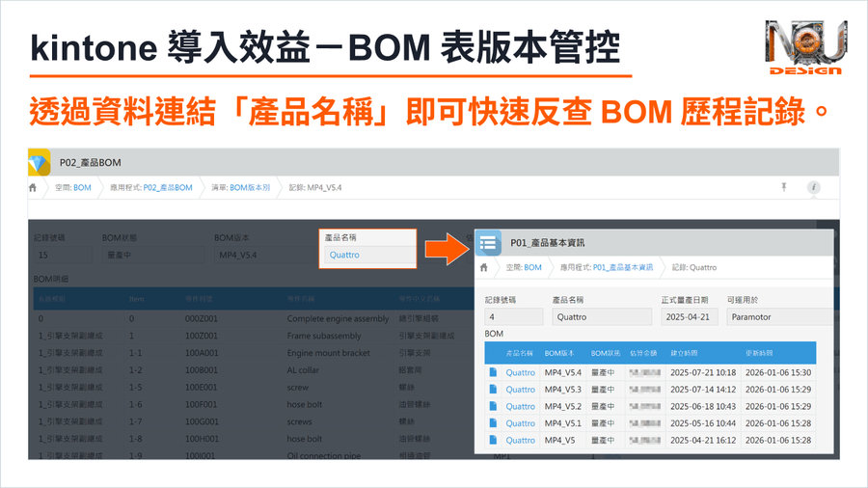The height and width of the screenshot is (488, 868).
Task: Click the 100E001 part number cell
Action: tap(202, 388)
